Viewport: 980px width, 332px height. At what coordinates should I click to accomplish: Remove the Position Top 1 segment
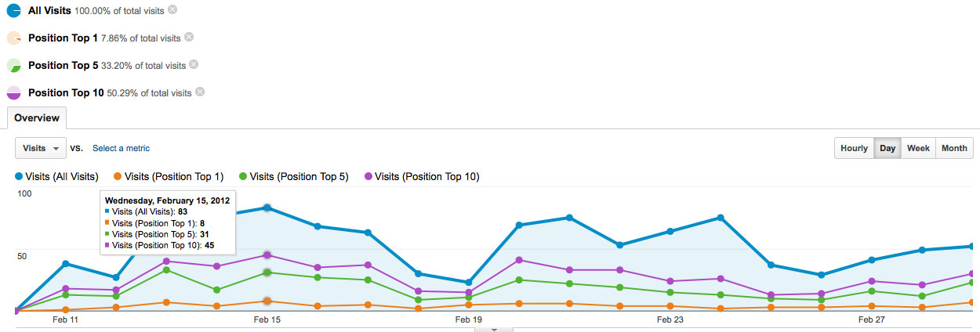click(x=189, y=37)
